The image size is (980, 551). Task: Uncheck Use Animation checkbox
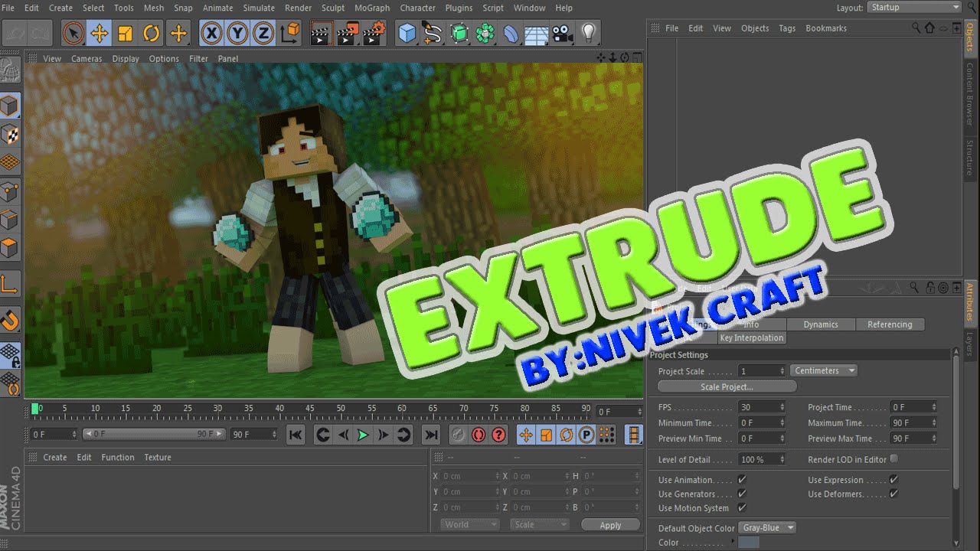[742, 480]
